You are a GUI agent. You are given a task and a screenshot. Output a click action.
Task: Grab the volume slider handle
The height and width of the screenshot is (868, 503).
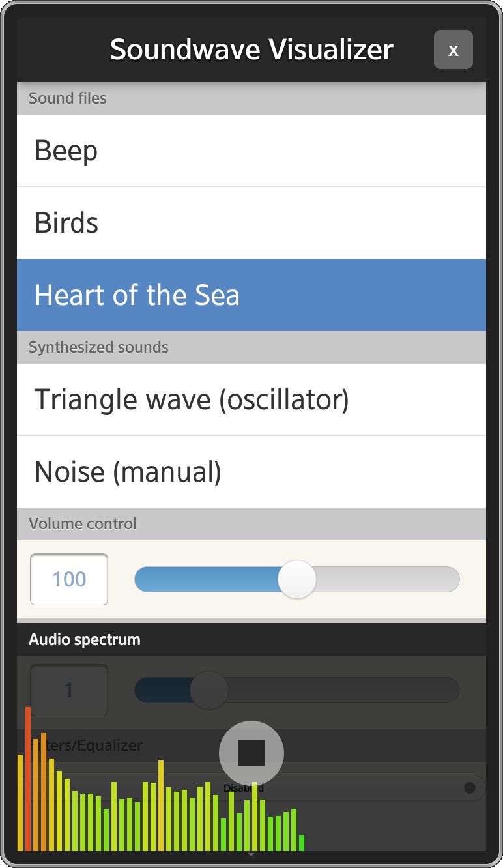coord(297,579)
